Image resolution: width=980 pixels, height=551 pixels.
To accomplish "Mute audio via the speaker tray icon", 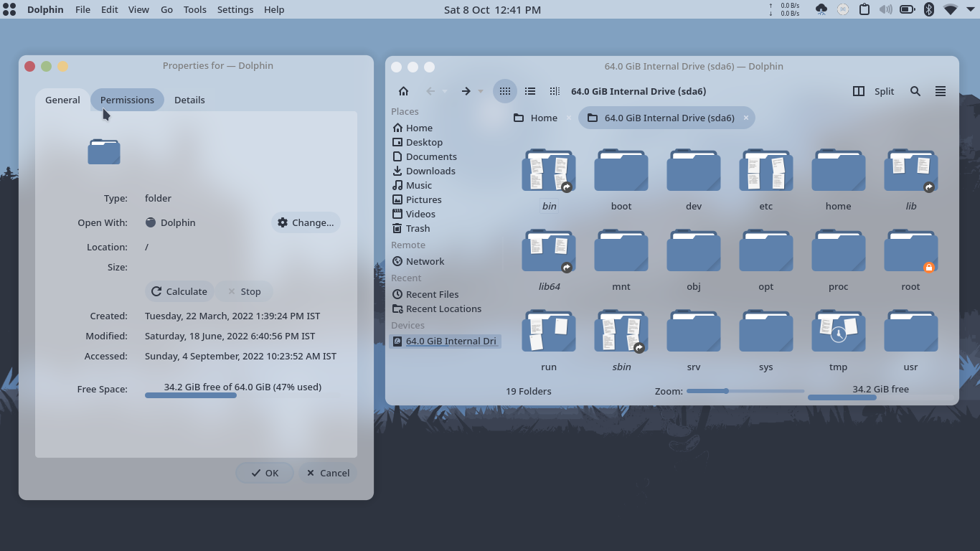I will pyautogui.click(x=885, y=9).
